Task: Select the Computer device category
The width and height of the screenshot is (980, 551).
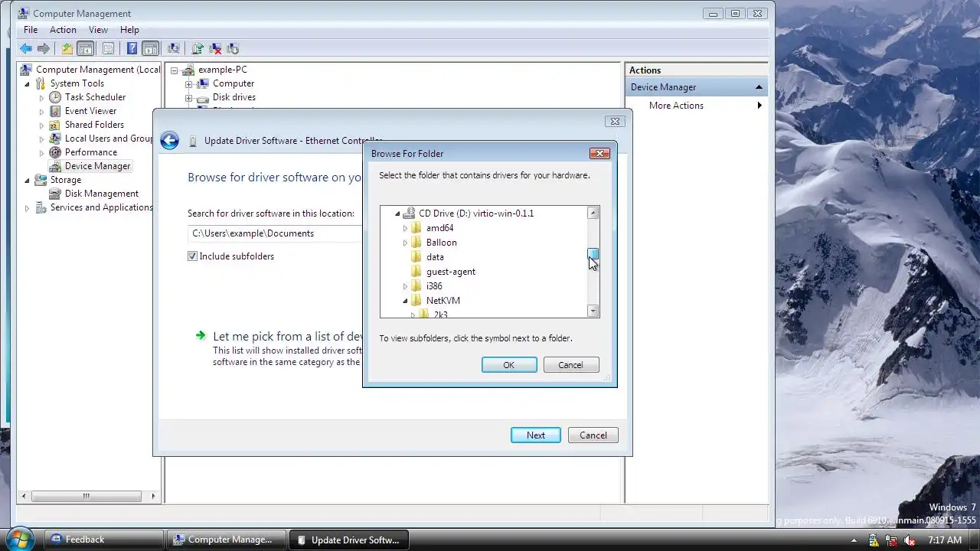Action: (234, 83)
